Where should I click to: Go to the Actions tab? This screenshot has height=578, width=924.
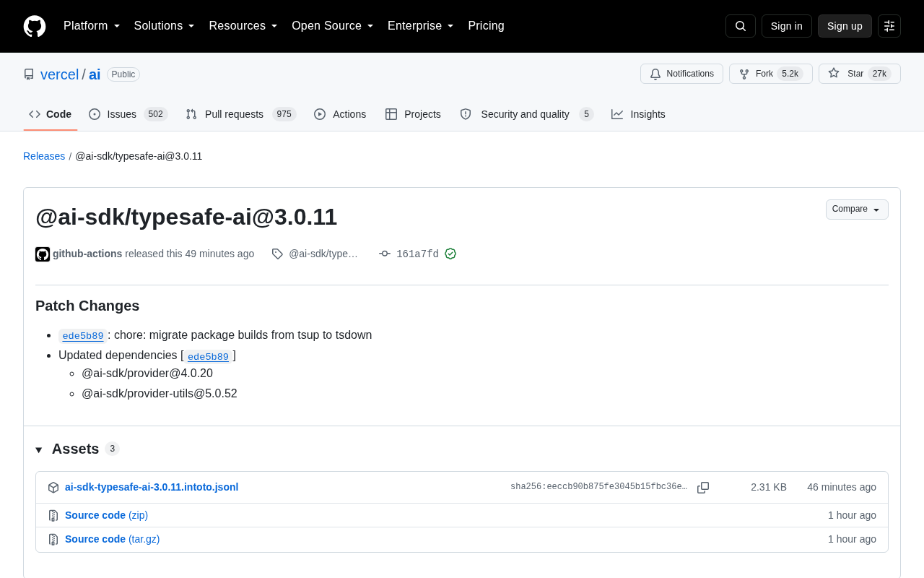click(340, 114)
